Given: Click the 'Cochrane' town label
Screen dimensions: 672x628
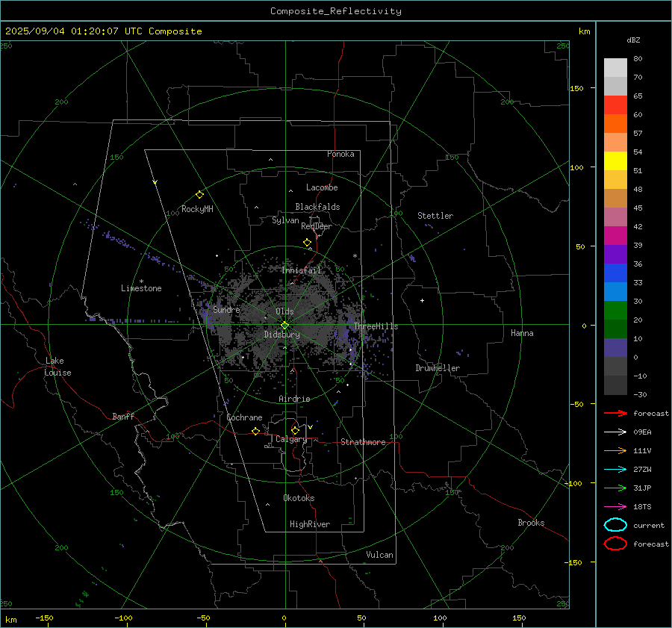Looking at the screenshot, I should (x=244, y=417).
